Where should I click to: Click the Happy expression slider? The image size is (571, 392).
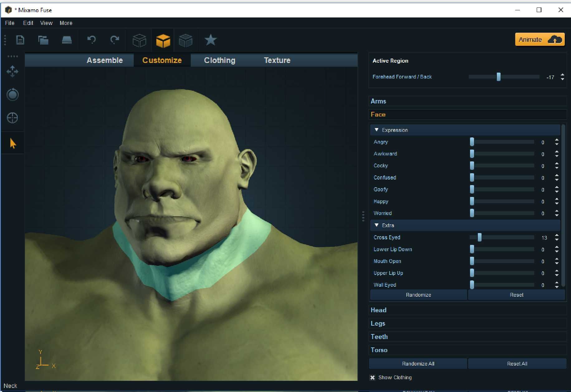[502, 202]
